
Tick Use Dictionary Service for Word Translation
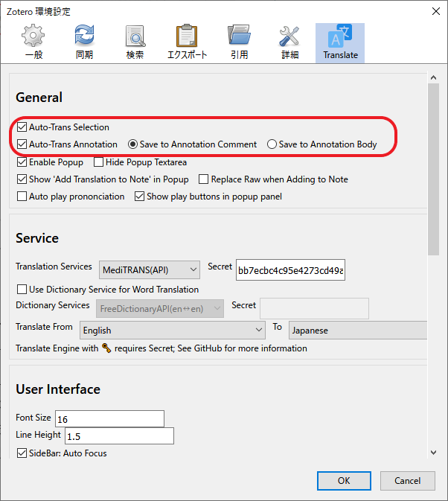point(22,290)
